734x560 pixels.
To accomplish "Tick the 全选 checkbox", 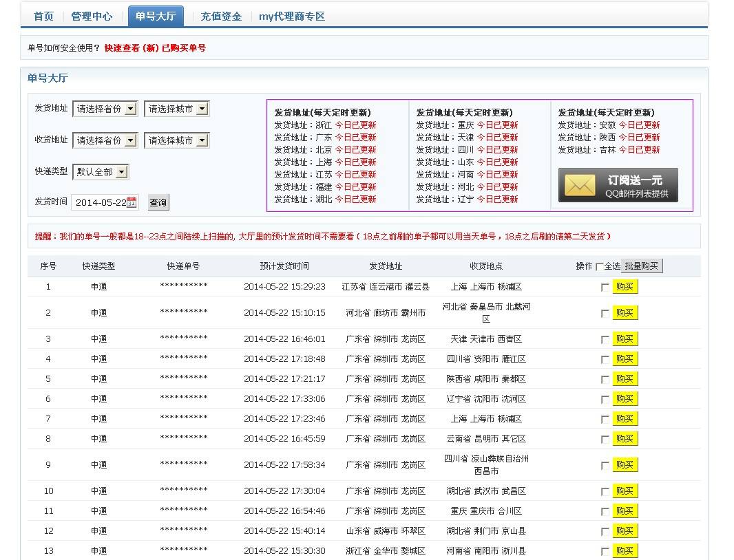I will (x=599, y=267).
